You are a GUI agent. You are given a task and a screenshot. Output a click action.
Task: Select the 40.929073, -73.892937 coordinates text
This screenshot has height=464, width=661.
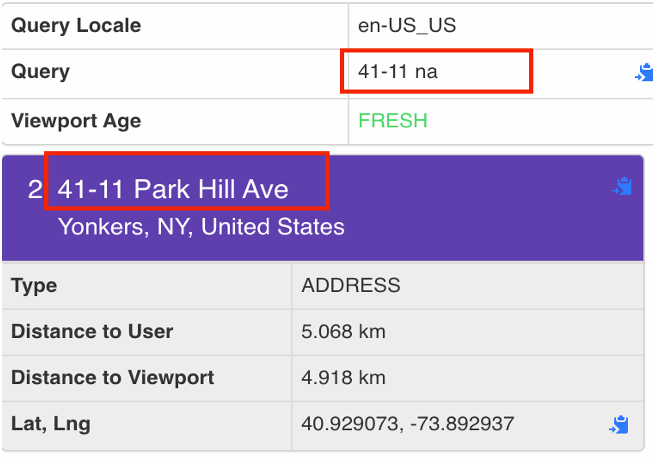tap(407, 424)
